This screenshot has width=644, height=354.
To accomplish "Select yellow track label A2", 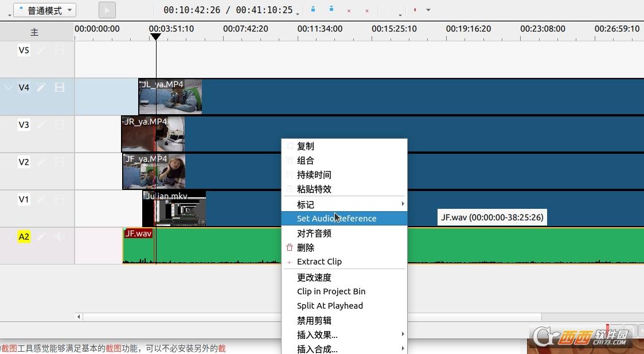I will [x=24, y=236].
